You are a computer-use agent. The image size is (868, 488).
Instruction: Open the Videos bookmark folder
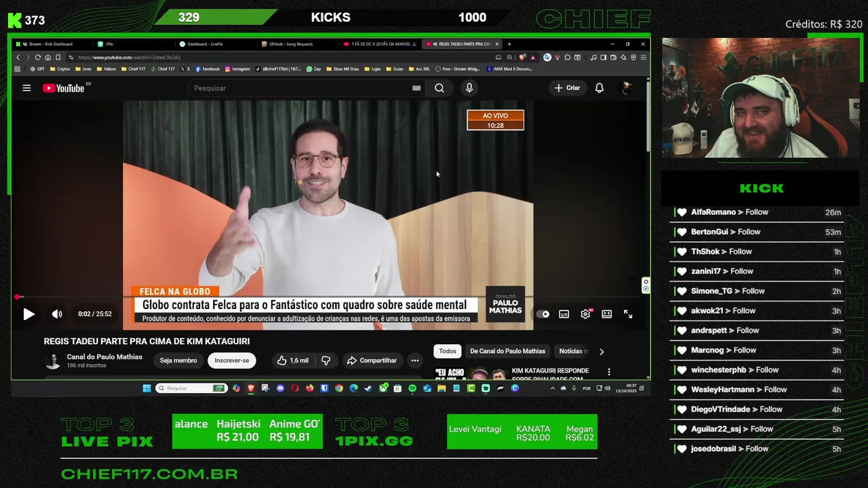point(106,68)
